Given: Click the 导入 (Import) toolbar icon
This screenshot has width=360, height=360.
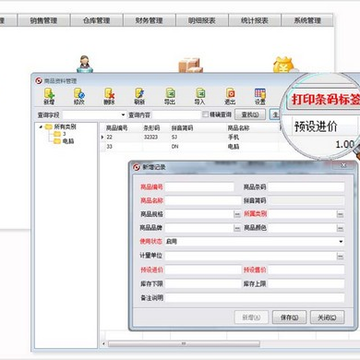Looking at the screenshot, I should (x=200, y=96).
